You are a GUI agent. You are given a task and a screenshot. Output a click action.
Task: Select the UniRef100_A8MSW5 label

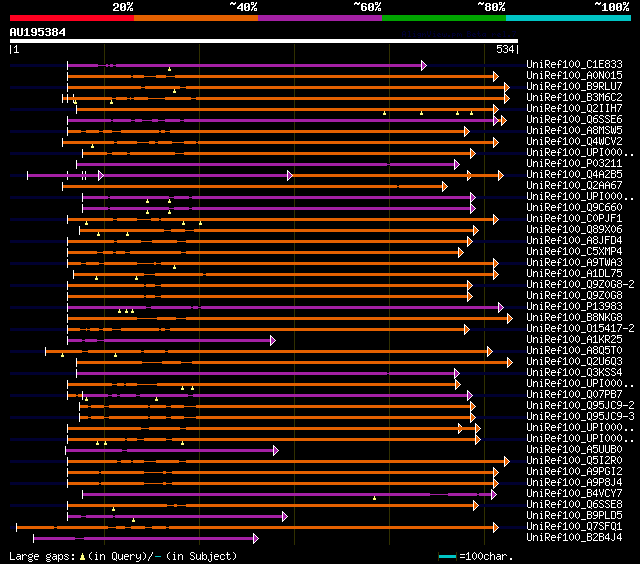(574, 130)
